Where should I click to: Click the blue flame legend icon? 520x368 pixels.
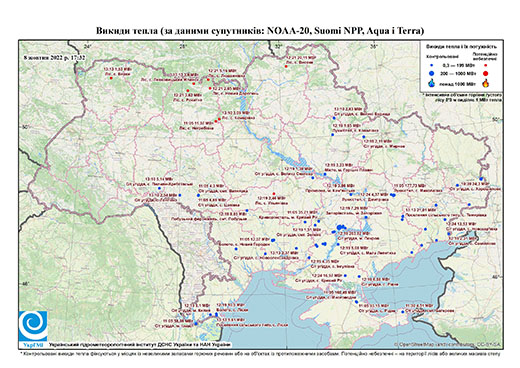tap(432, 83)
